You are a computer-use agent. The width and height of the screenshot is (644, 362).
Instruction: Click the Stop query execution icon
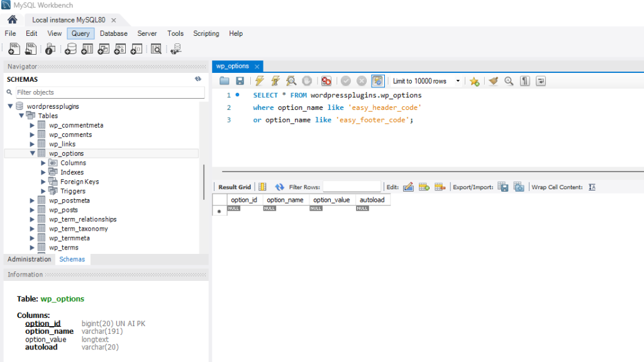coord(306,80)
